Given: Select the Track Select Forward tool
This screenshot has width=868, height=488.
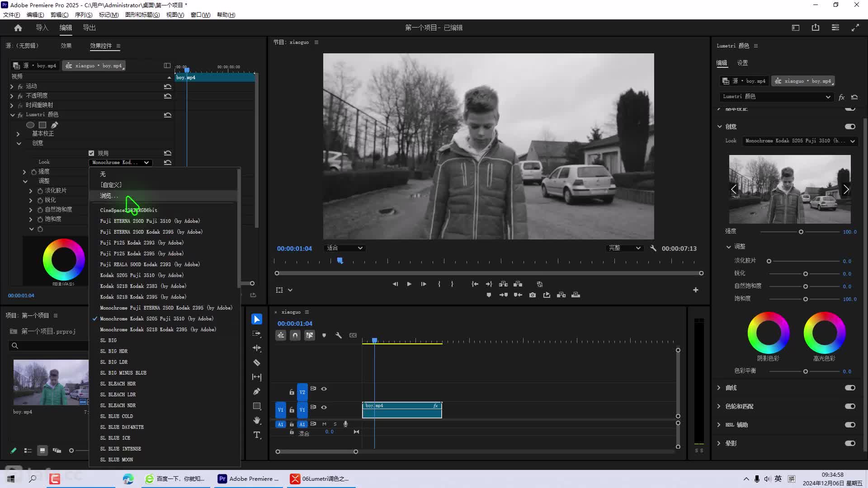Looking at the screenshot, I should pos(257,334).
